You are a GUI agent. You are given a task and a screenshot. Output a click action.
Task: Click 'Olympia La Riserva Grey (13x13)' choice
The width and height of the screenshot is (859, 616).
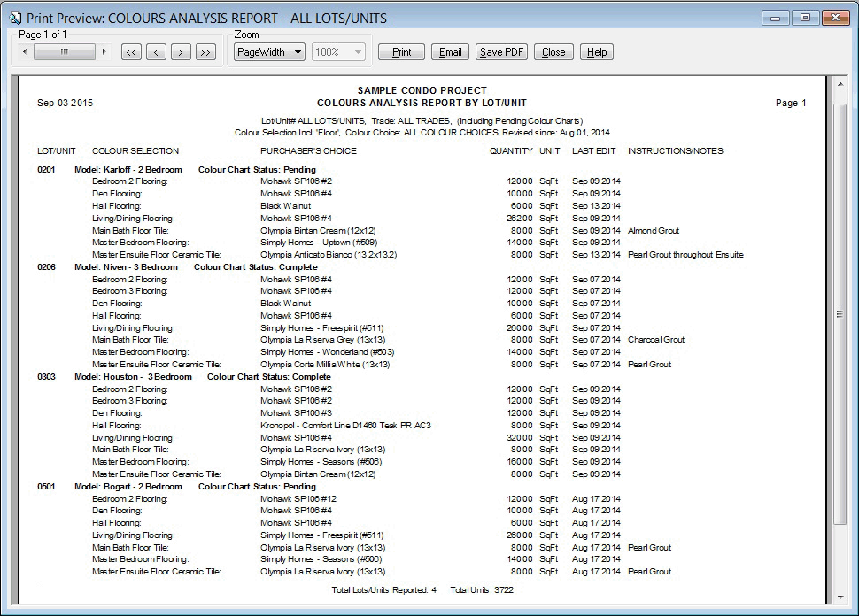click(322, 340)
